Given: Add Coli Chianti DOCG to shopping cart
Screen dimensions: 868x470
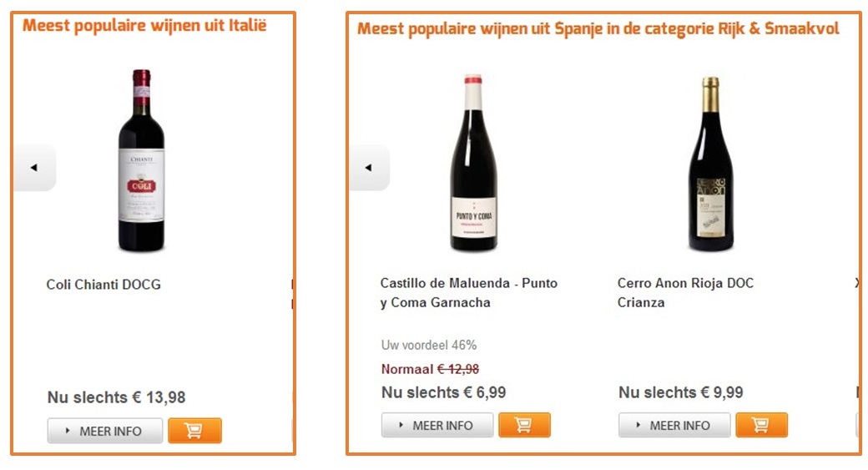Looking at the screenshot, I should [194, 431].
